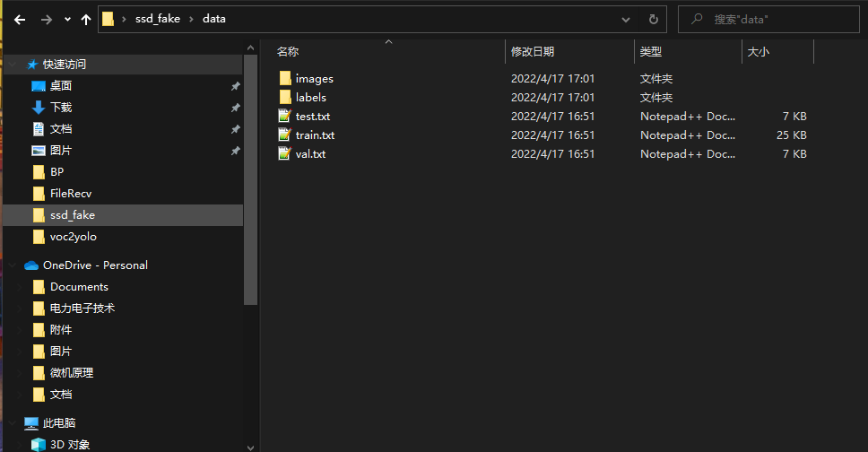
Task: Select the test.txt Notepad++ file icon
Action: 284,116
